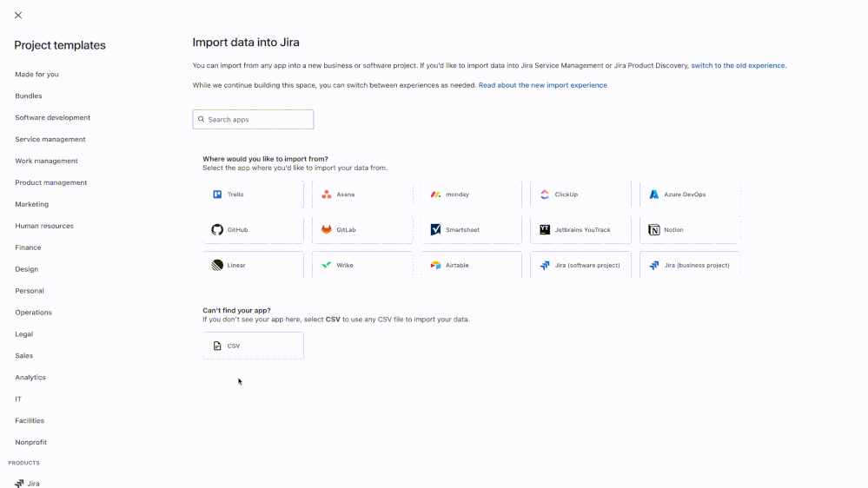
Task: View IT templates
Action: click(x=18, y=399)
